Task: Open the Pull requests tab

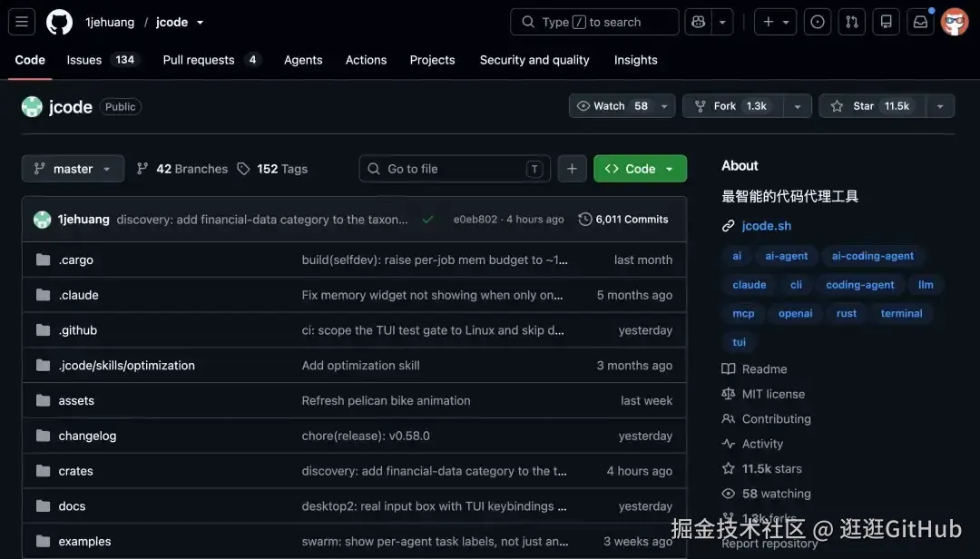Action: point(211,60)
